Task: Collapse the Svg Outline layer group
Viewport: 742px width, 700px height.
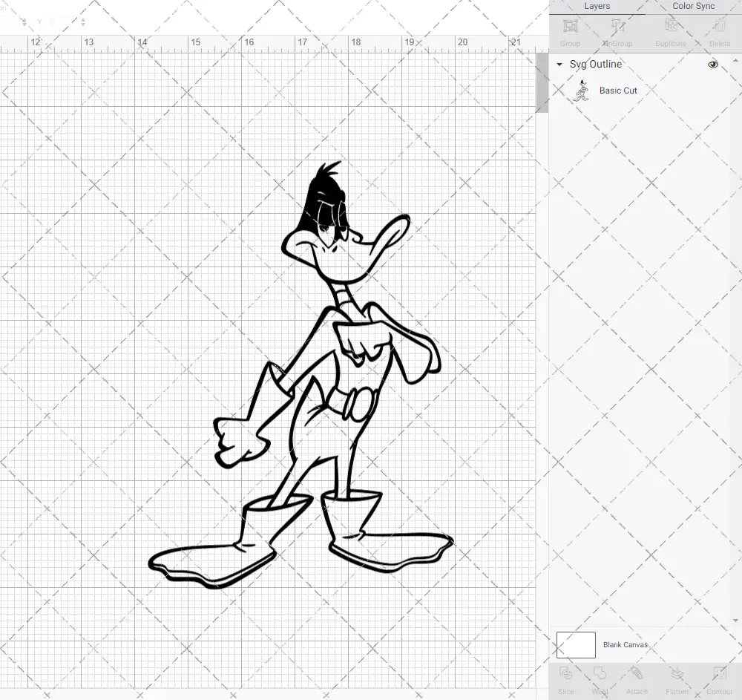Action: pyautogui.click(x=559, y=65)
